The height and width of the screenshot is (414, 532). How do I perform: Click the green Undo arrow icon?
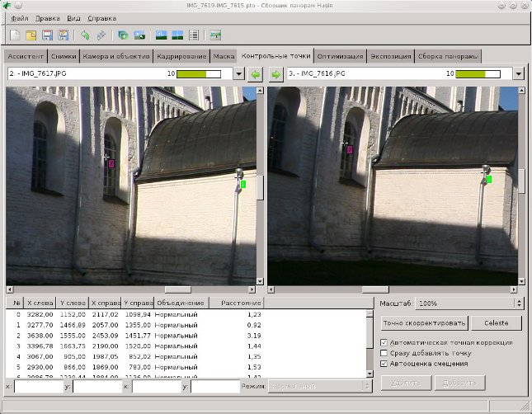coord(85,35)
